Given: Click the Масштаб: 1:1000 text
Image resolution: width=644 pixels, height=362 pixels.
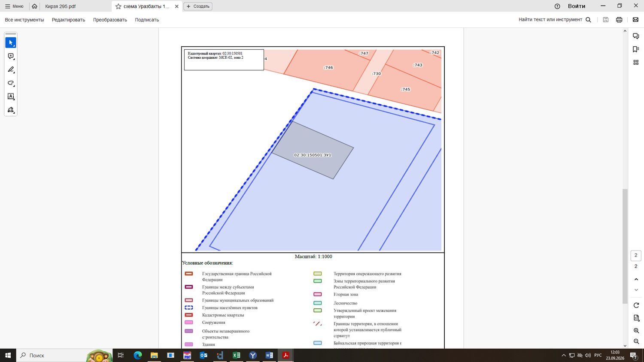Looking at the screenshot, I should [x=313, y=256].
